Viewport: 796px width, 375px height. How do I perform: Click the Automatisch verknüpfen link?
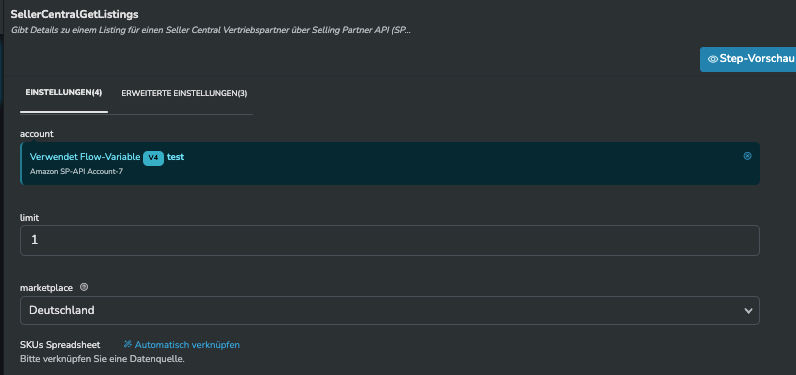[187, 345]
